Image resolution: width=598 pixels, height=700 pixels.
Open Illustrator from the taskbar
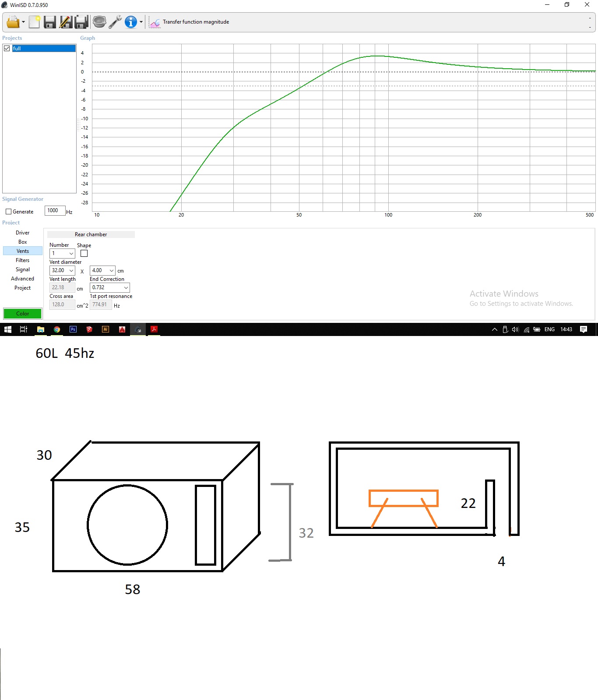click(x=106, y=329)
